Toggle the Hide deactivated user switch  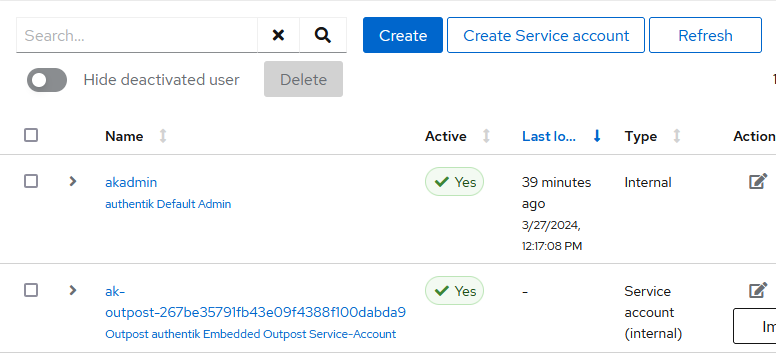pyautogui.click(x=47, y=80)
